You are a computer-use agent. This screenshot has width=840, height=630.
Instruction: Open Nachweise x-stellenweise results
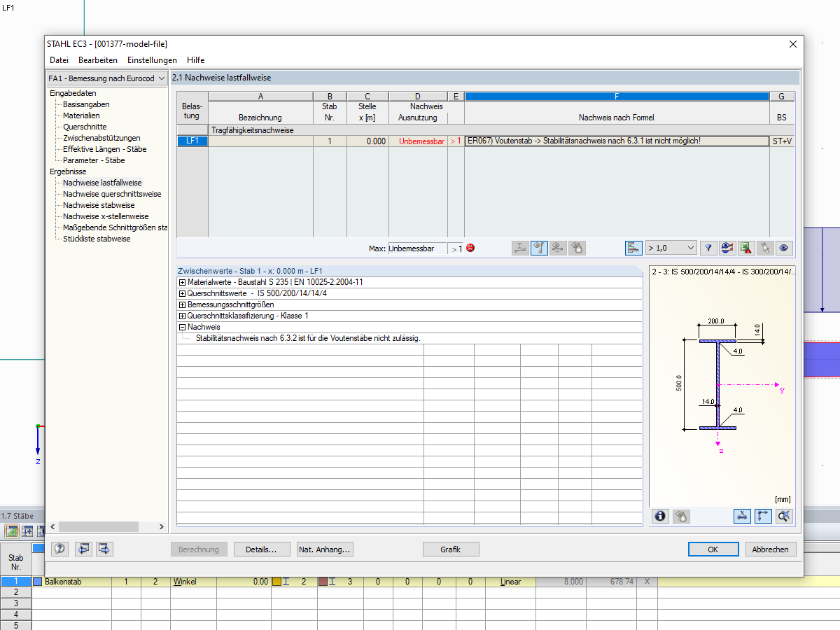106,216
